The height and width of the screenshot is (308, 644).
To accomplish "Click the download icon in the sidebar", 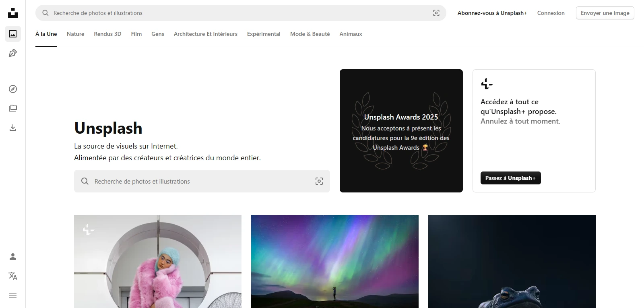I will 13,128.
